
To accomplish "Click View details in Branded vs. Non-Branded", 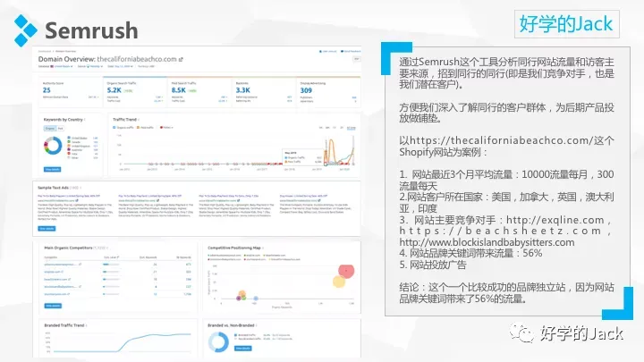I will tap(243, 348).
